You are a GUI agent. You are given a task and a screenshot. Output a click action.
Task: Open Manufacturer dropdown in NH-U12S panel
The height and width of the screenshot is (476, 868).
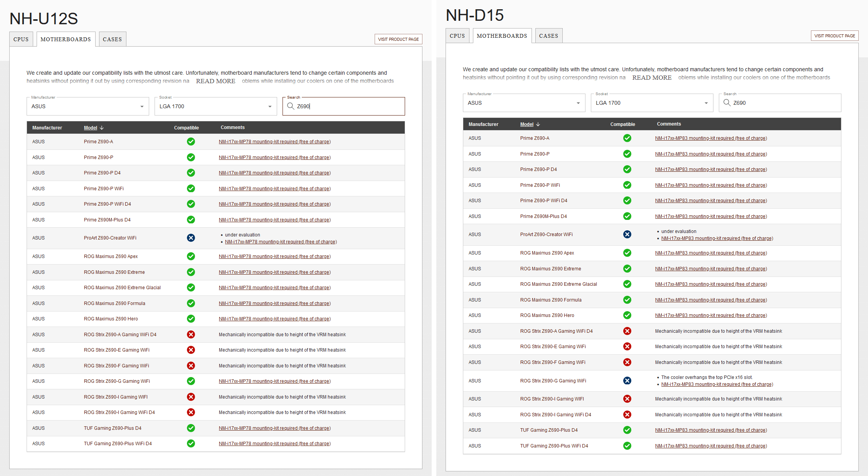[88, 106]
